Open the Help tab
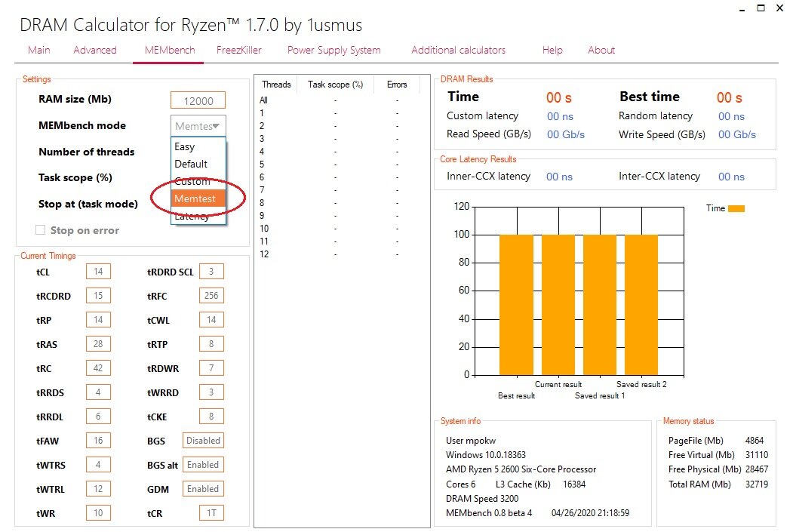The image size is (793, 532). coord(552,50)
